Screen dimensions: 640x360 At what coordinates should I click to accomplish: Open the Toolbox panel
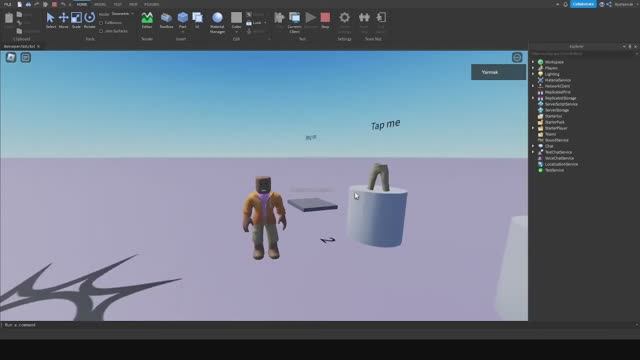166,20
